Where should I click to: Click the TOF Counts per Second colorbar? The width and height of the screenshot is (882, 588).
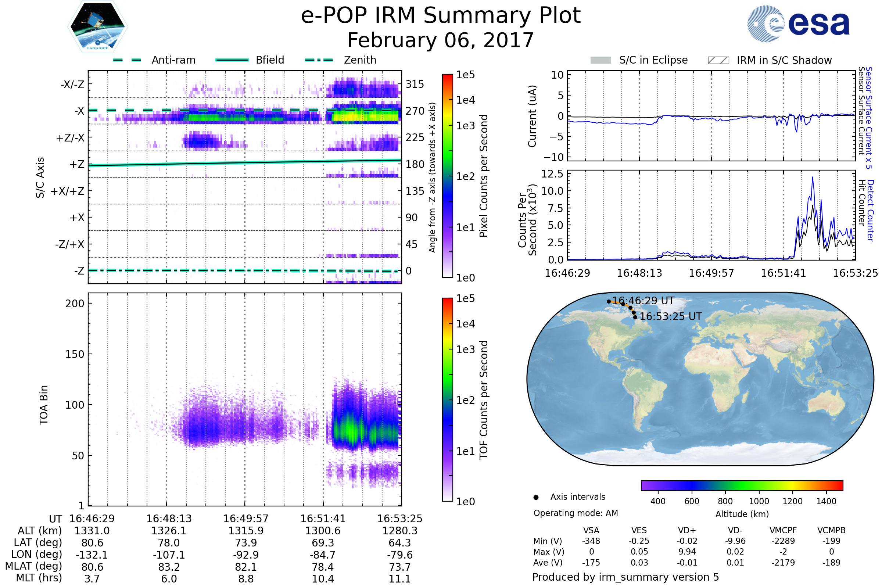click(447, 399)
